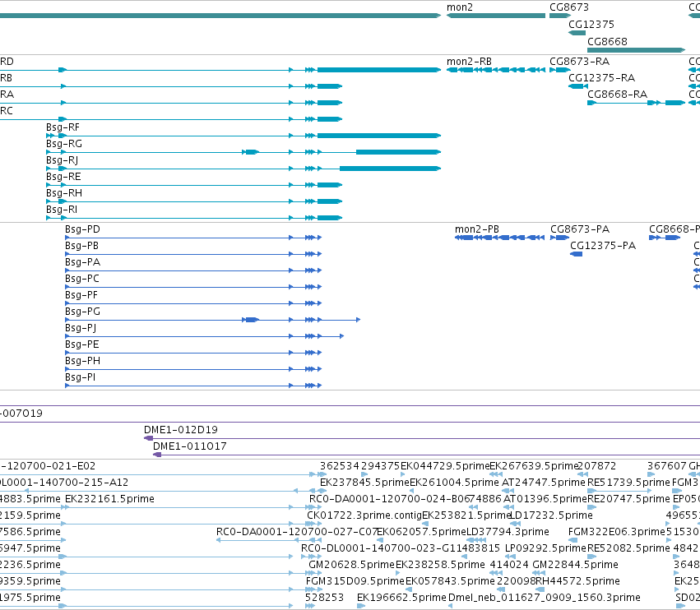Click the Bsg-PC protein label

pyautogui.click(x=82, y=279)
